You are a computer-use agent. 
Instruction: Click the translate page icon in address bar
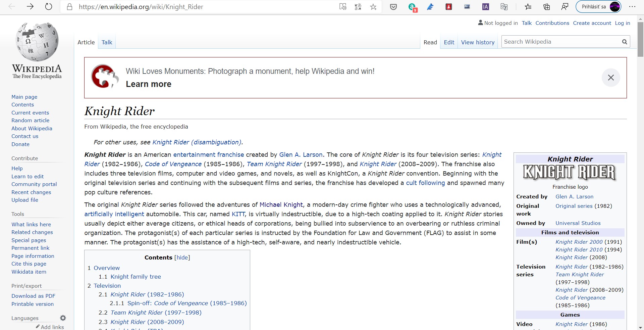click(358, 7)
